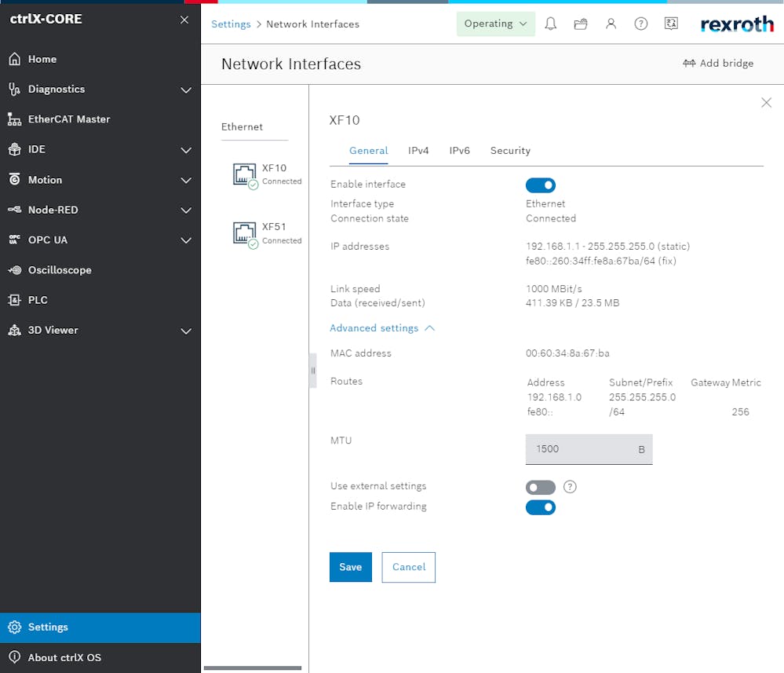Click the IP address 192.168.1.1 static entry
This screenshot has width=784, height=673.
point(607,246)
